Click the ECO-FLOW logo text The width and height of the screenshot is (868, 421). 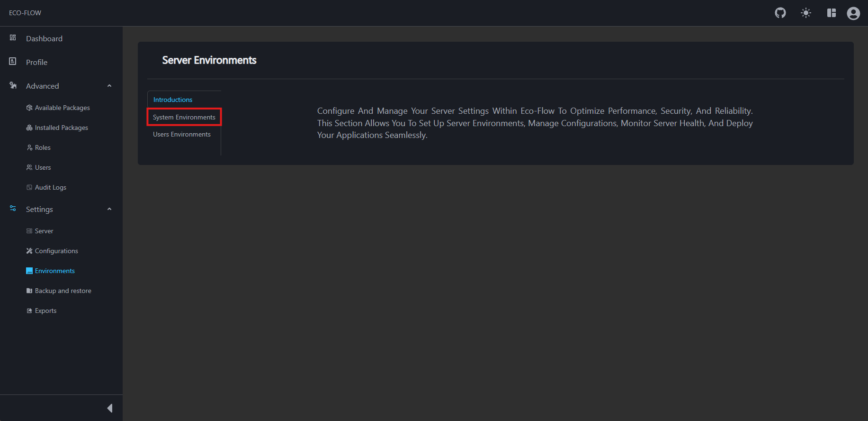(25, 13)
